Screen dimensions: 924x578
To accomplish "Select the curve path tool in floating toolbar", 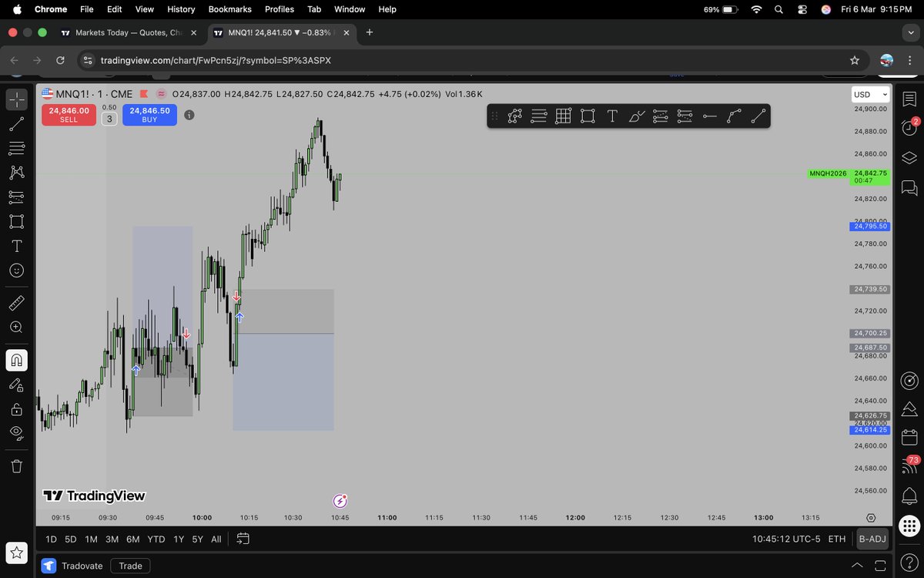I will tap(734, 116).
